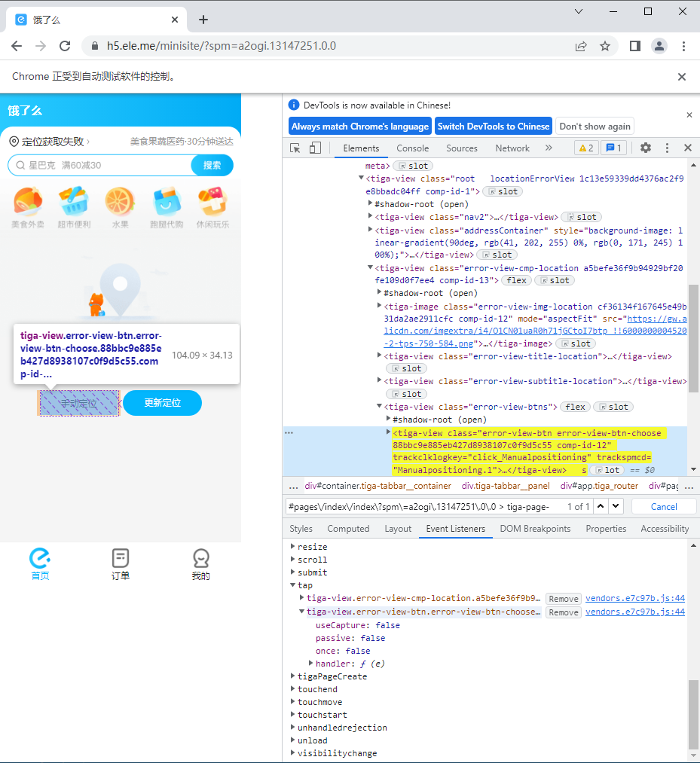
Task: Open the Computed pane tab
Action: [348, 529]
